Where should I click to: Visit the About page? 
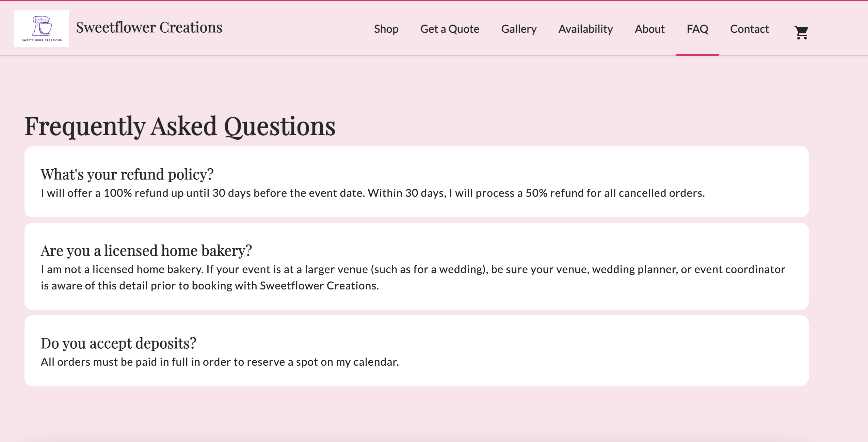649,29
